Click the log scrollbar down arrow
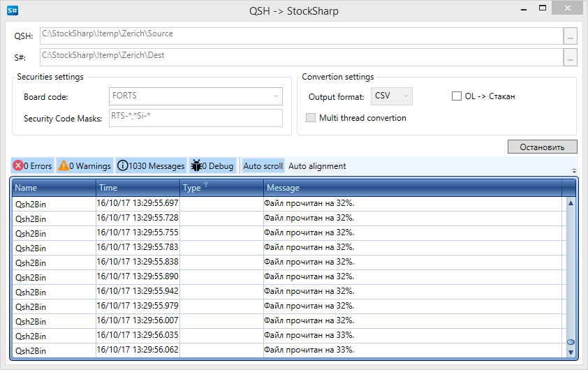Screen dimensions: 588x370 (x=571, y=353)
